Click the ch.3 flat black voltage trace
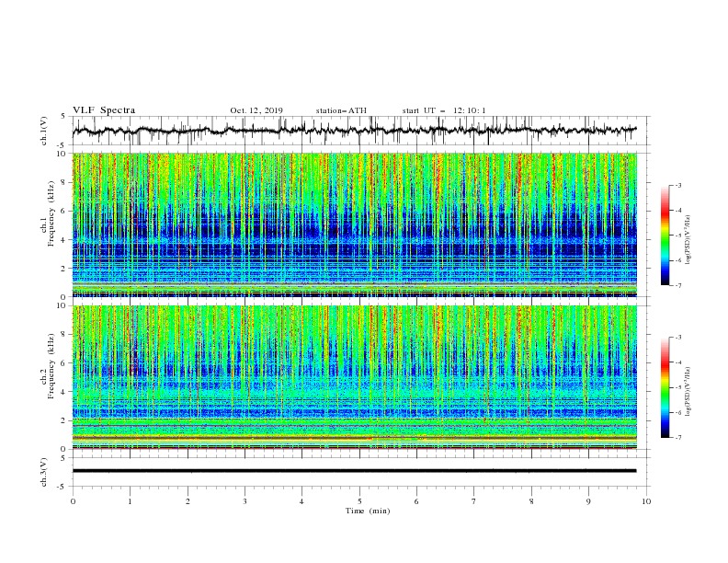Viewport: 728px width, 563px height. (x=354, y=471)
